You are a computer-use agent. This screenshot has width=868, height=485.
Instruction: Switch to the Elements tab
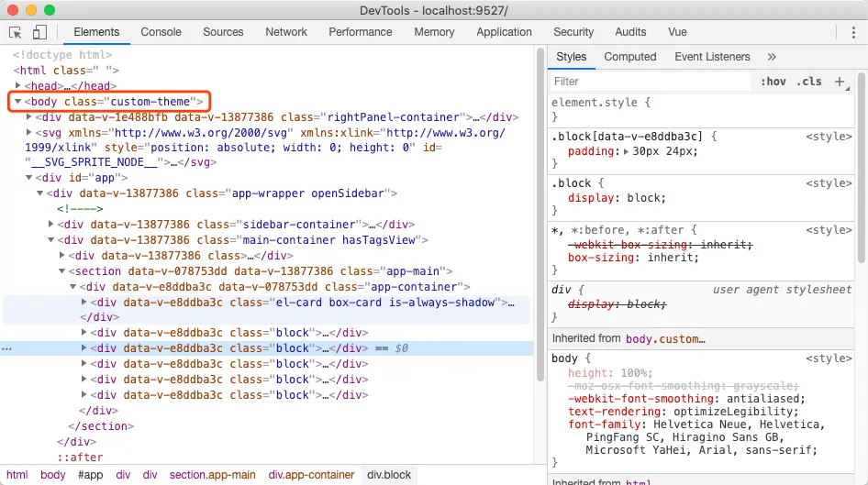pyautogui.click(x=96, y=32)
